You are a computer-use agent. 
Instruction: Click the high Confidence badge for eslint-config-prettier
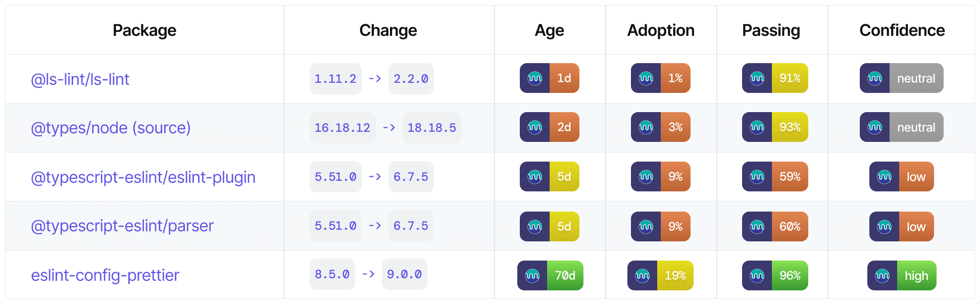click(x=901, y=275)
